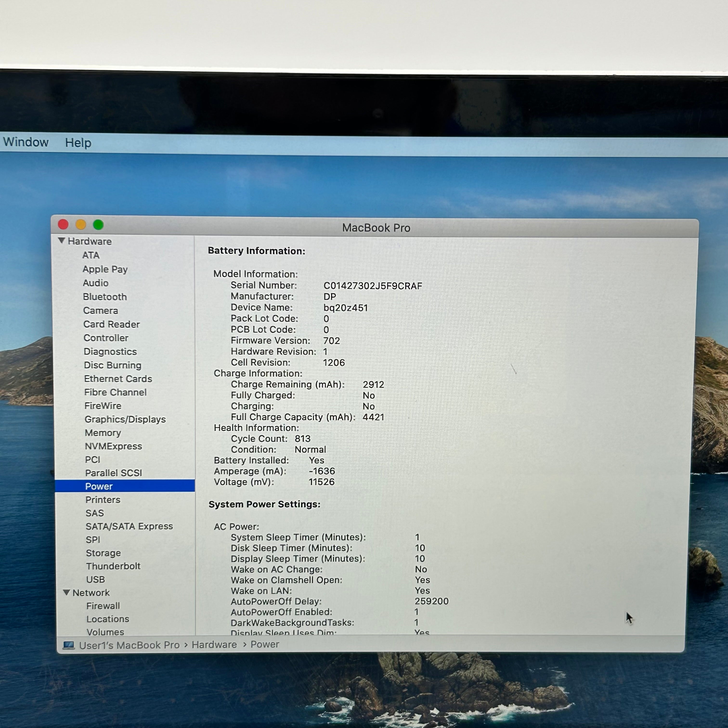The width and height of the screenshot is (728, 728).
Task: Select NVMExpress in the sidebar
Action: click(113, 446)
